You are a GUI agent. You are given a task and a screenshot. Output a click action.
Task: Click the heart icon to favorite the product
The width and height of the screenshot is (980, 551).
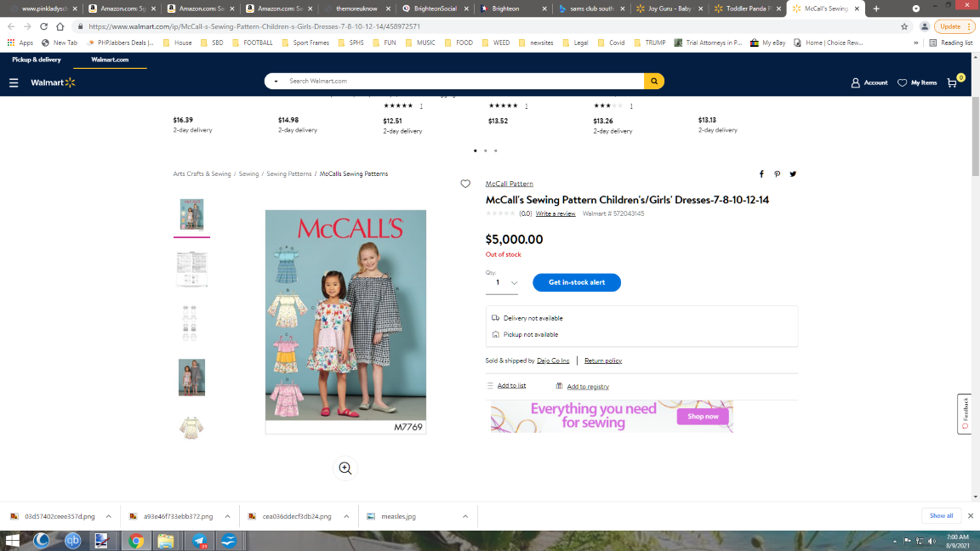tap(465, 184)
